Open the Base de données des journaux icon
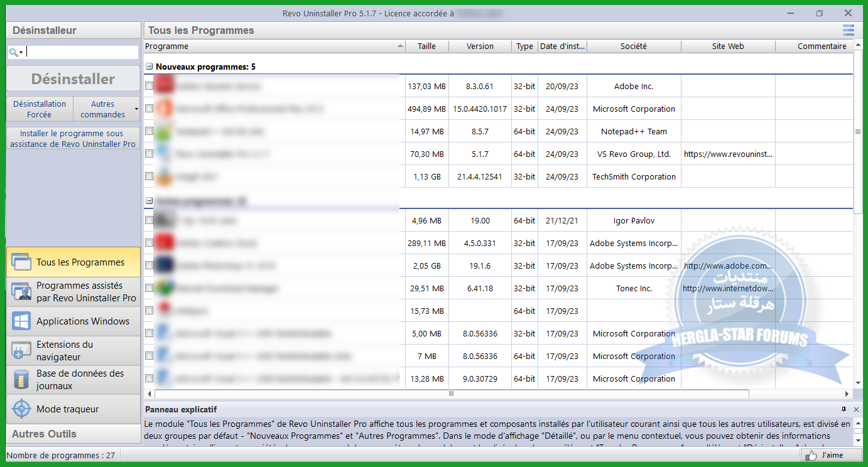The width and height of the screenshot is (868, 467). [21, 380]
